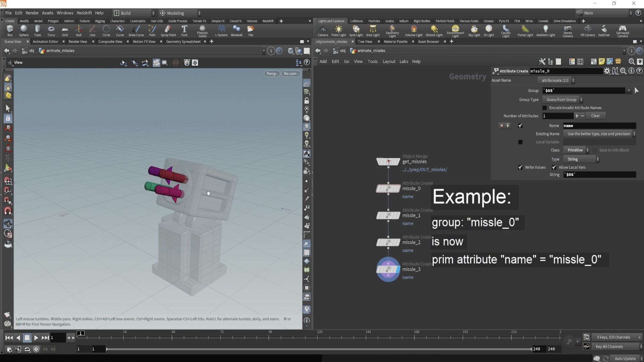
Task: Add a Torus primitive
Action: (x=51, y=31)
